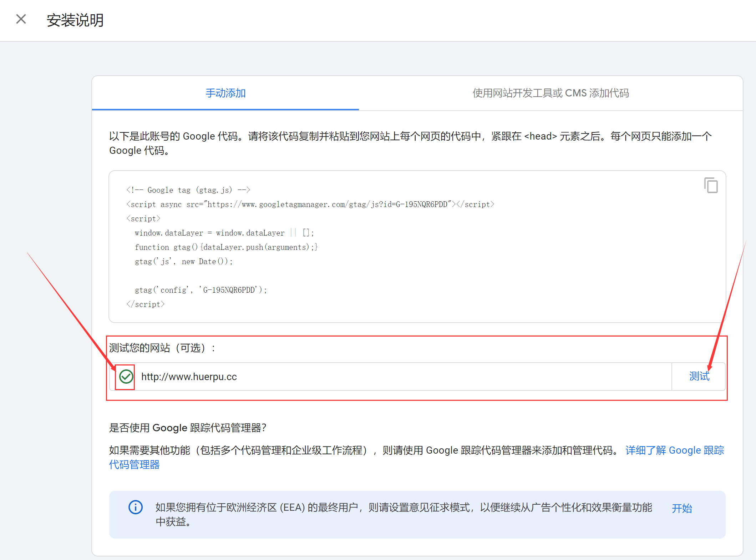The image size is (756, 560).
Task: Copy the Google tag code snippet
Action: click(x=711, y=185)
